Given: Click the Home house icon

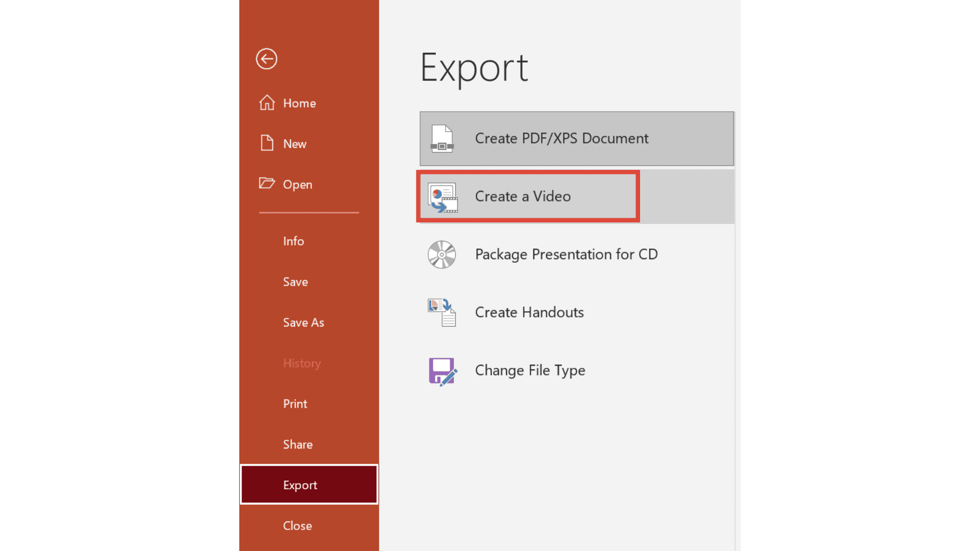Looking at the screenshot, I should point(267,103).
